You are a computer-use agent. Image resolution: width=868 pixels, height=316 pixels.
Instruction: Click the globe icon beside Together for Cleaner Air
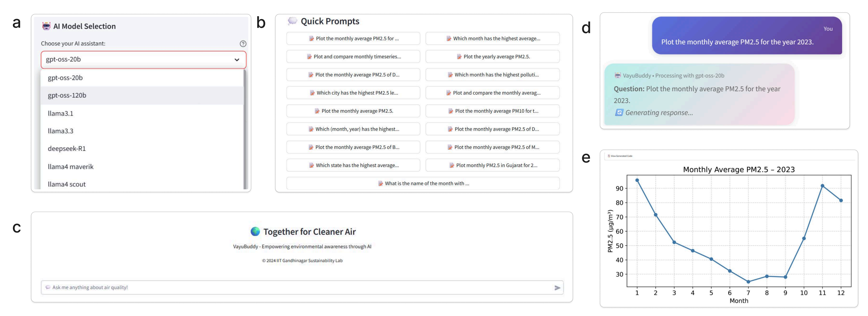255,231
